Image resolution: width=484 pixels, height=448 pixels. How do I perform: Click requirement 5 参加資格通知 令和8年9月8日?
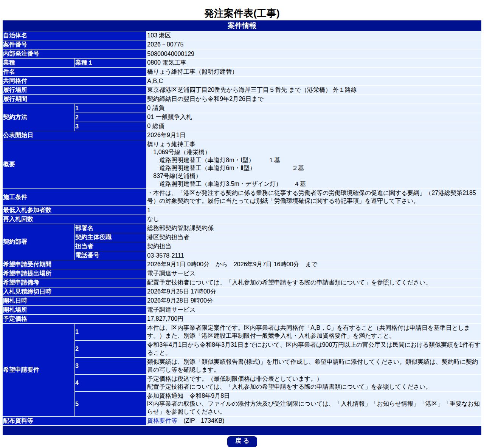coord(313,403)
